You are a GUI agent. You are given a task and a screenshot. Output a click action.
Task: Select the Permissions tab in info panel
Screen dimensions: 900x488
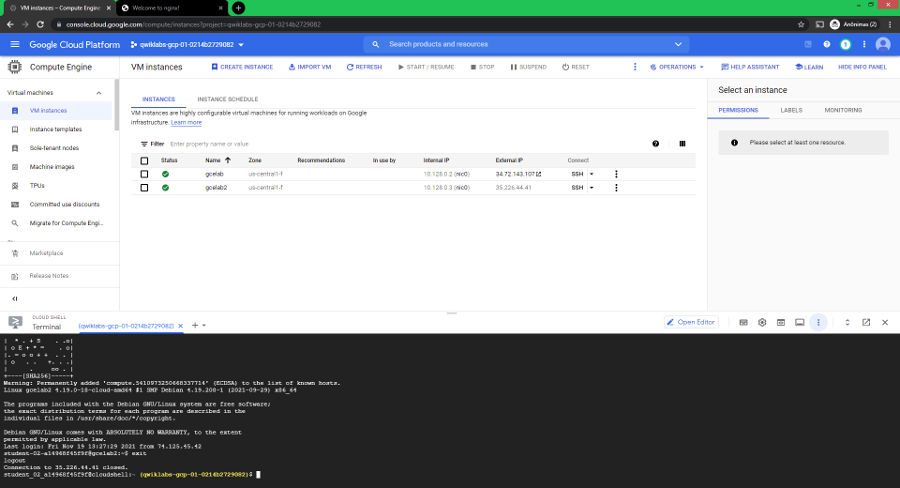[738, 110]
